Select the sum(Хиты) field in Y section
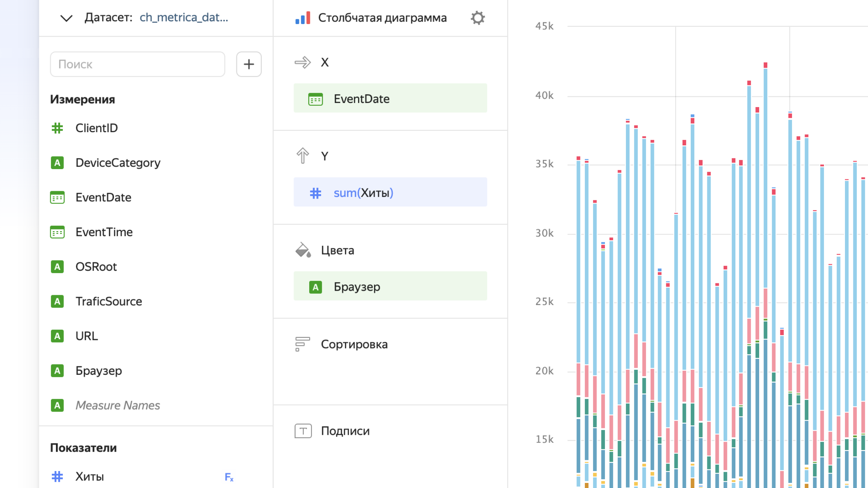This screenshot has height=488, width=868. 390,192
